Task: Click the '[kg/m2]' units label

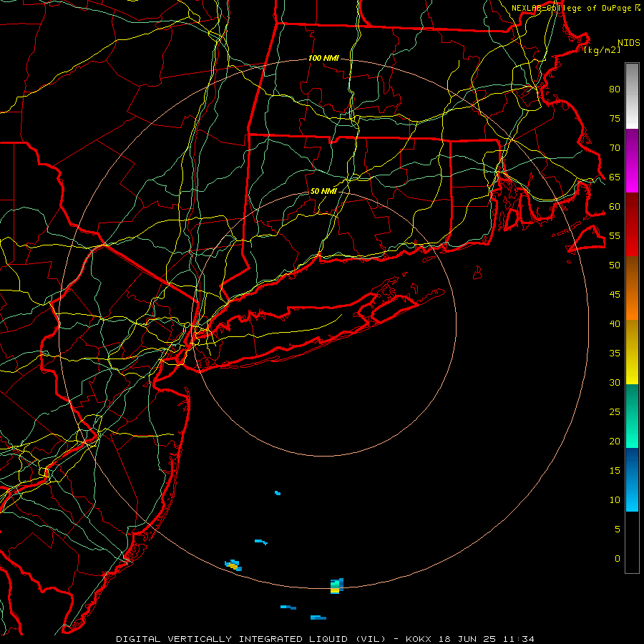Action: (x=602, y=50)
